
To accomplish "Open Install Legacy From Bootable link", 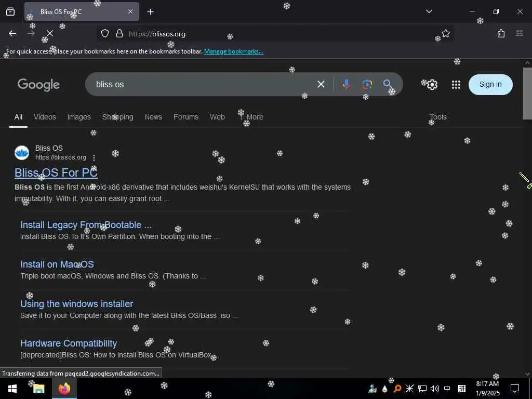I will (86, 225).
